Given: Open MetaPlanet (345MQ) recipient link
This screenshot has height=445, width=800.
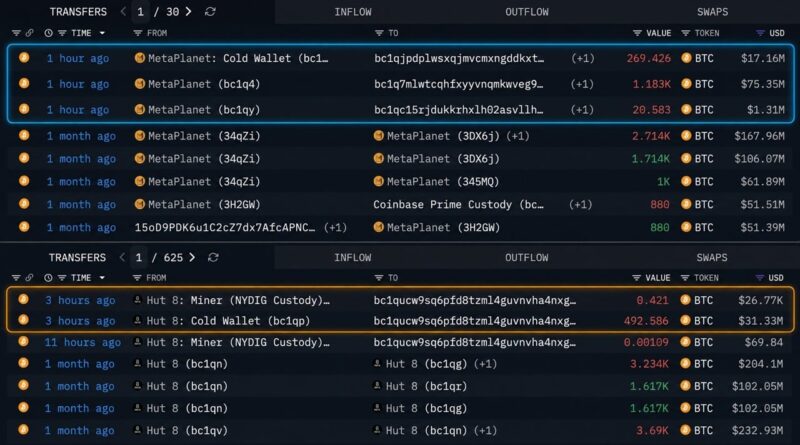Looking at the screenshot, I should 442,182.
